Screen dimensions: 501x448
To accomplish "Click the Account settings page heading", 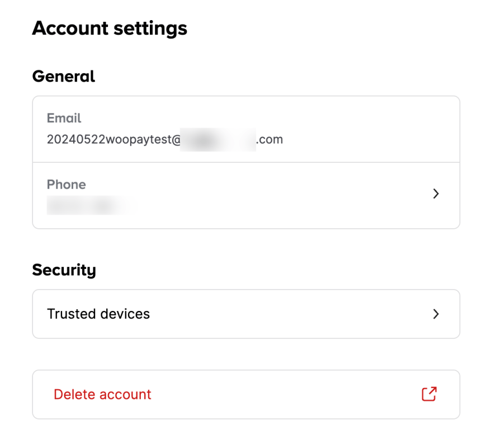I will click(110, 28).
